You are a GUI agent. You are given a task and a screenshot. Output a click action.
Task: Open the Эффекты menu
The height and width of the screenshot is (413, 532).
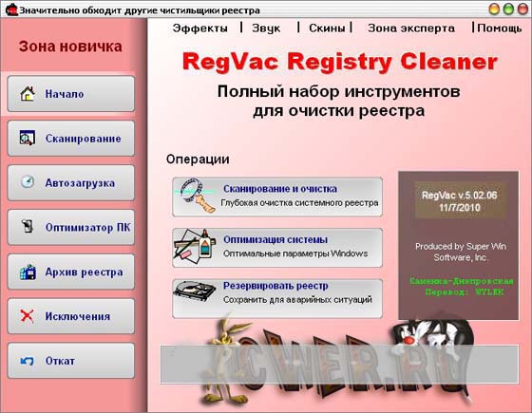[x=199, y=28]
